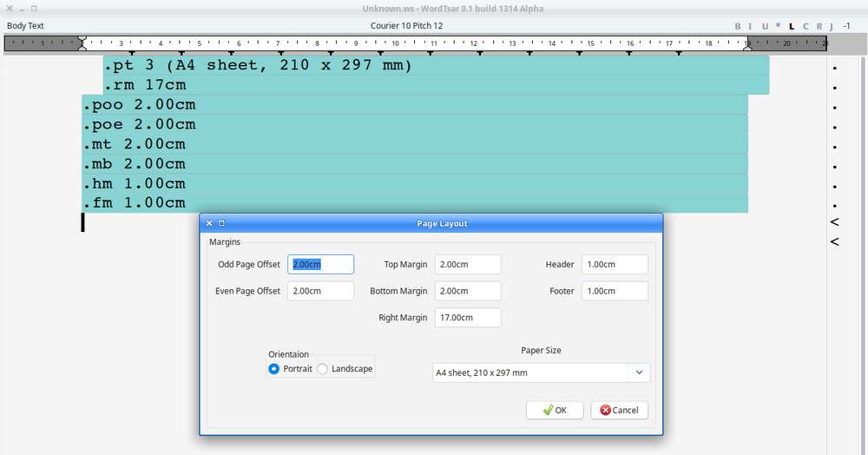
Task: Close the WordTsar main window
Action: coord(10,9)
